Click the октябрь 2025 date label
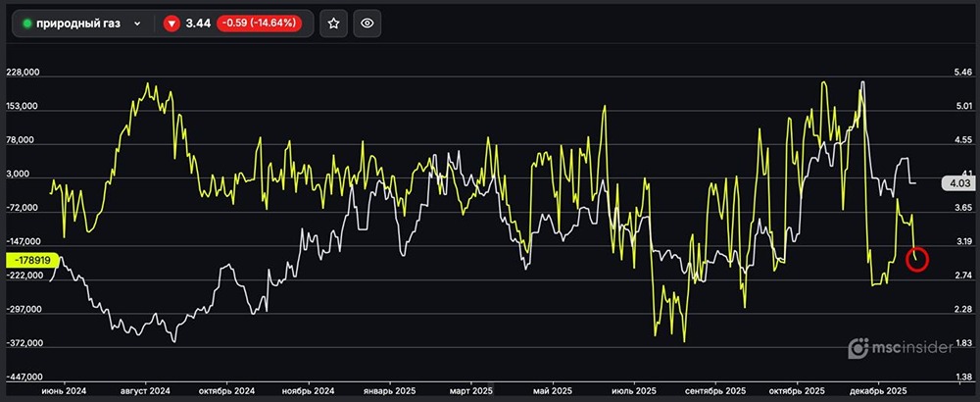Image resolution: width=980 pixels, height=402 pixels. click(797, 389)
